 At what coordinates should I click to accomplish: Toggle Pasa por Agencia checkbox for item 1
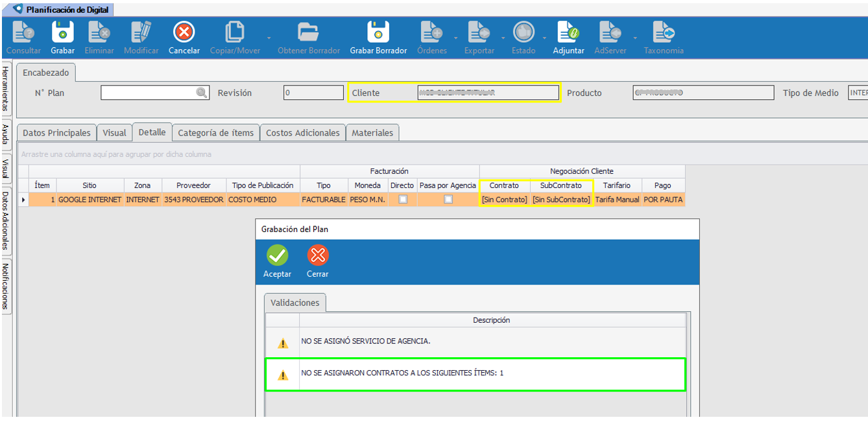pyautogui.click(x=448, y=200)
